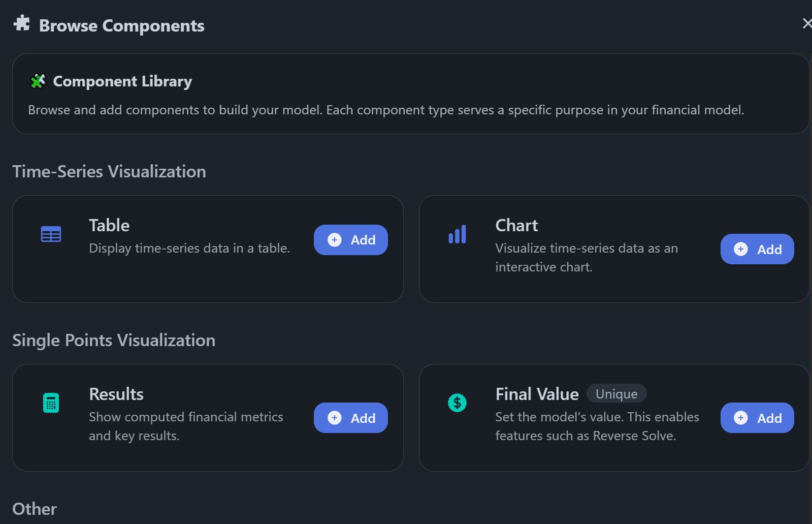Viewport: 812px width, 524px height.
Task: Click the dollar sign Final Value icon
Action: pyautogui.click(x=457, y=403)
